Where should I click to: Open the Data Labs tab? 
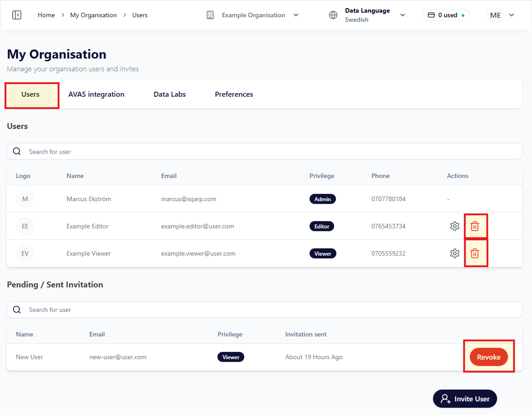tap(170, 94)
